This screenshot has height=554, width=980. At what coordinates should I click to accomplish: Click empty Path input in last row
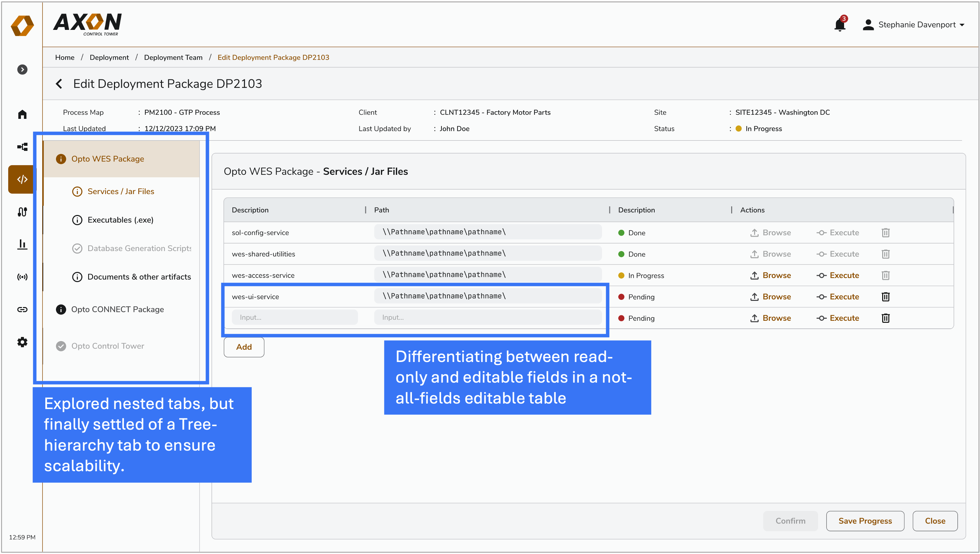click(x=488, y=317)
